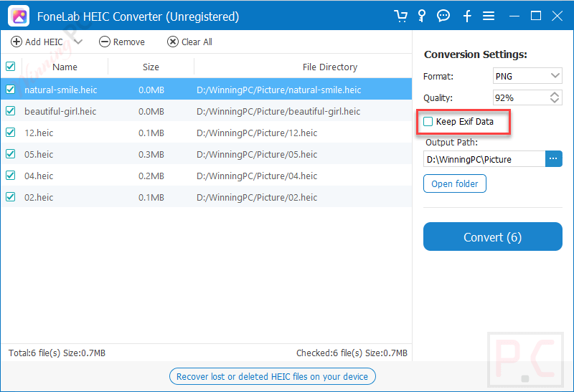Click the Size column header

[x=151, y=67]
